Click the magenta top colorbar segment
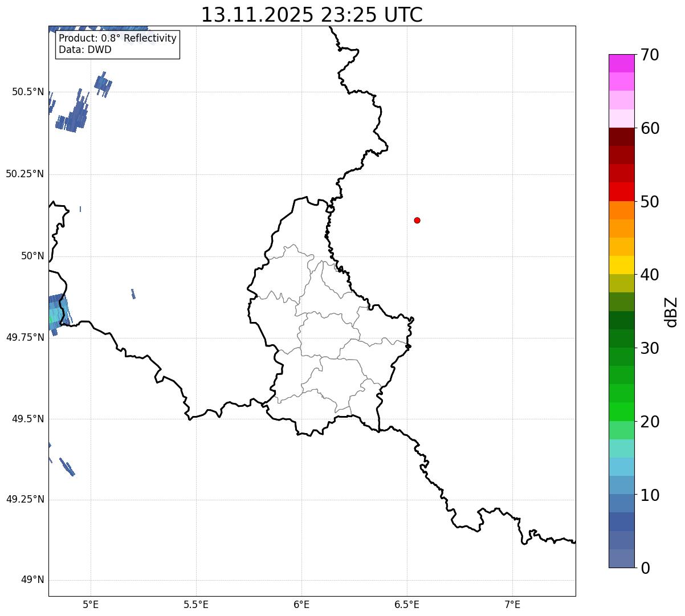 621,63
